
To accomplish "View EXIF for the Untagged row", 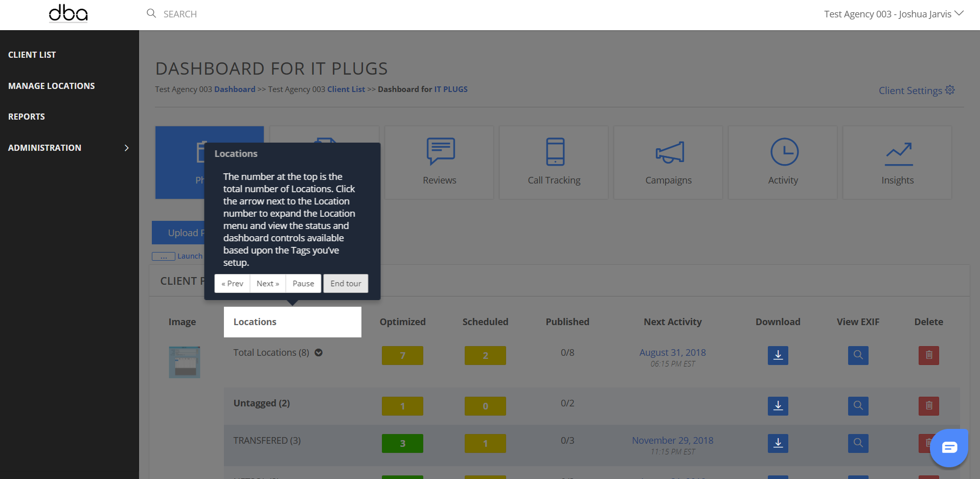I will [858, 406].
